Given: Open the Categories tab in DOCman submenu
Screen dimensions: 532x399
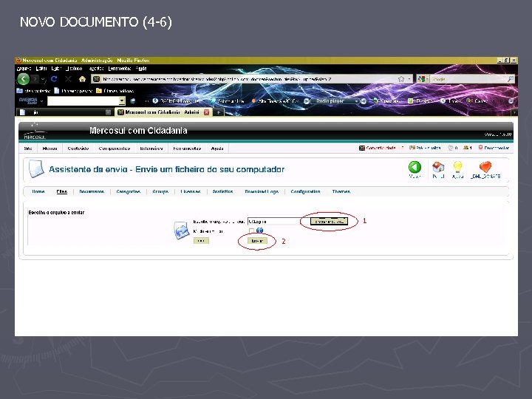Looking at the screenshot, I should click(x=129, y=191).
